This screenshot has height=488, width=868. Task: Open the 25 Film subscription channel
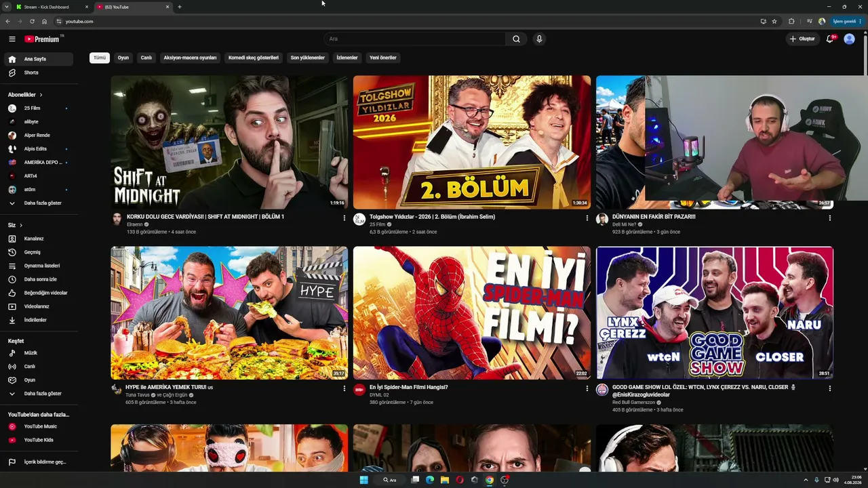[39, 108]
